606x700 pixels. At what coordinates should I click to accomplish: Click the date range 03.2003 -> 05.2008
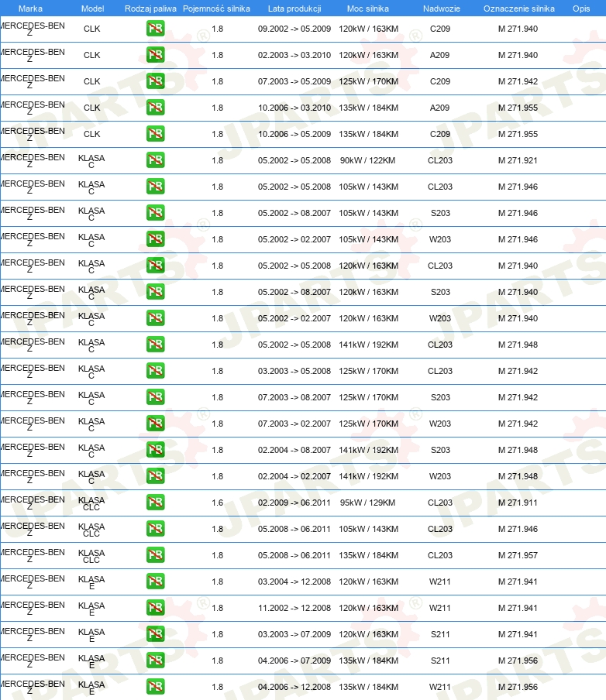294,371
